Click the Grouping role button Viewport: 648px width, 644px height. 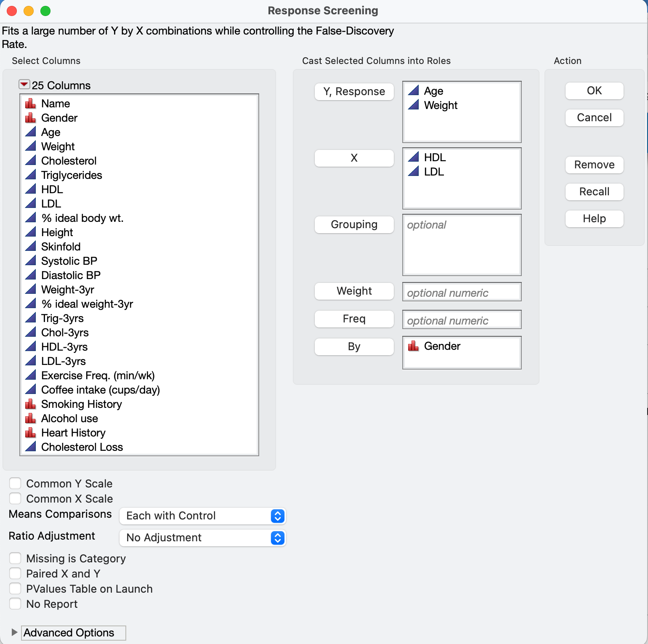(354, 224)
